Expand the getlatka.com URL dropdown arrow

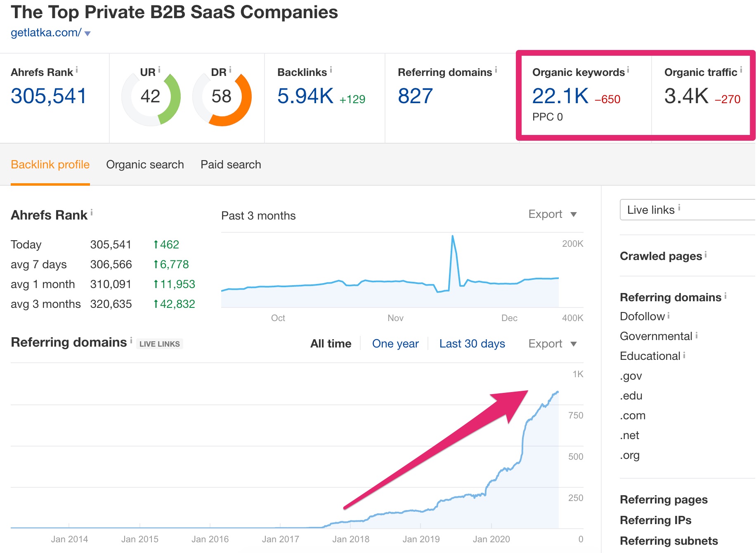click(87, 33)
